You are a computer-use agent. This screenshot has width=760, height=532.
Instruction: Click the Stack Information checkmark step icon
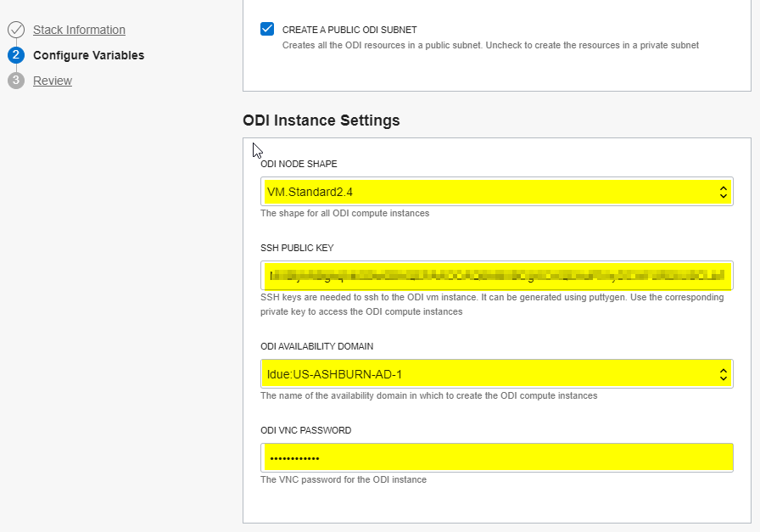point(16,30)
